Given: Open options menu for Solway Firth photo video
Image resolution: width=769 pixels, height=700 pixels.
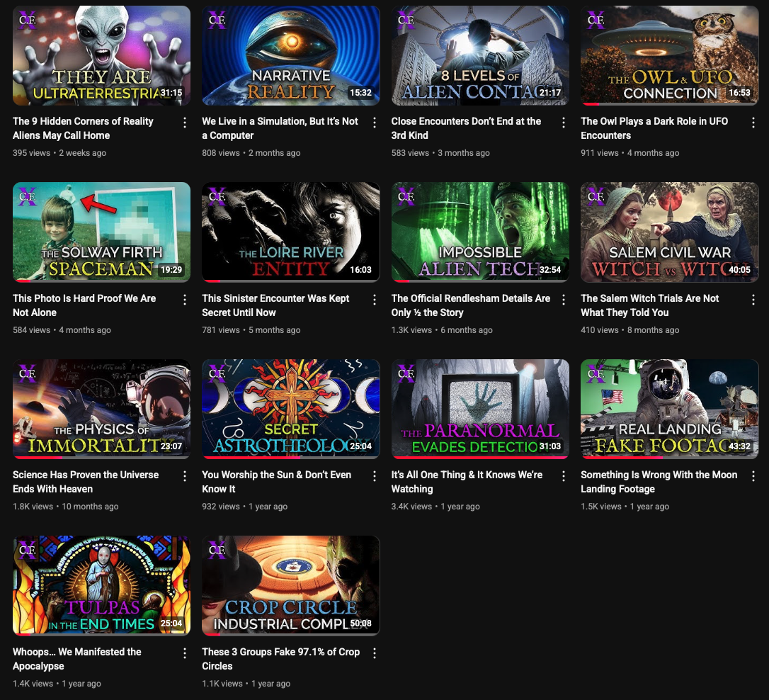Looking at the screenshot, I should 184,300.
